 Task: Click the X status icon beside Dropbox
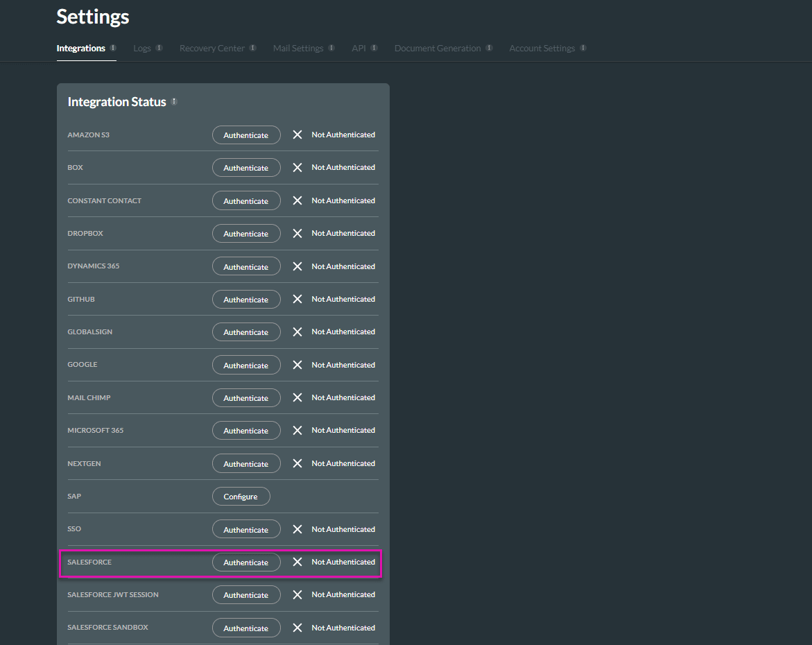(x=297, y=233)
